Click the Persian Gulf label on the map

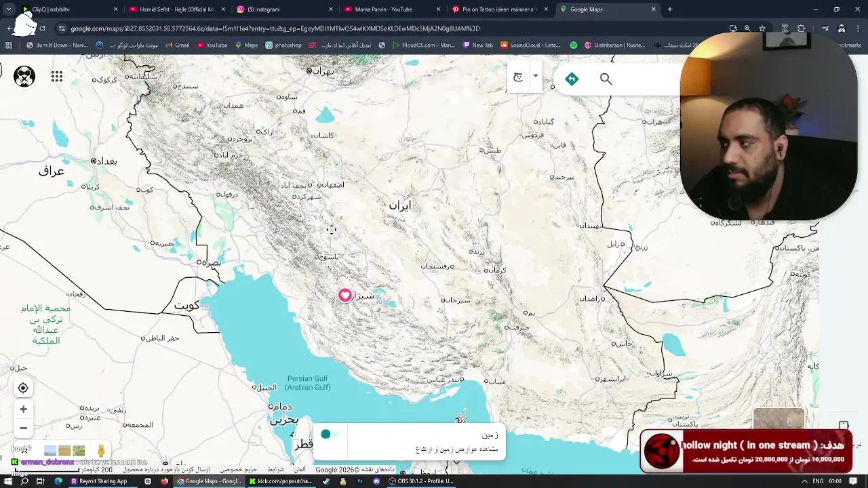coord(308,383)
